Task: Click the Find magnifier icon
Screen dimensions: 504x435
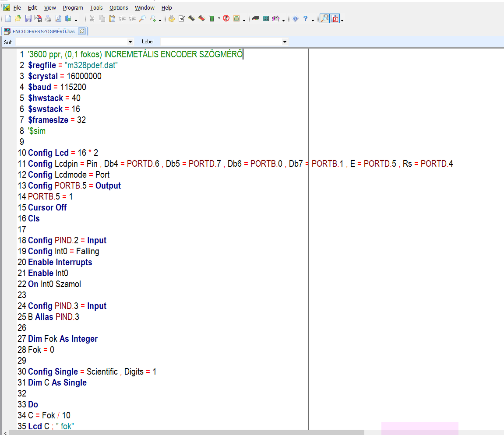Action: (x=142, y=19)
